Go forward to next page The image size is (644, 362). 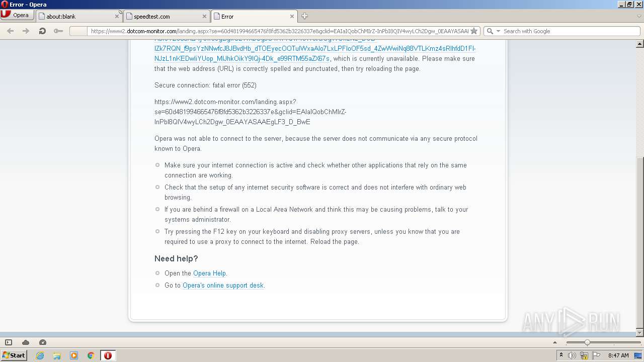(x=26, y=31)
